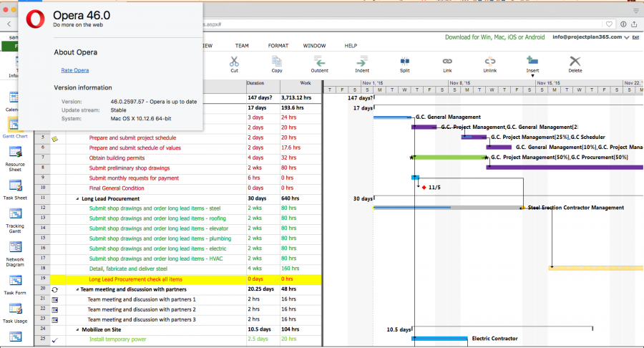Unlink tasks with the Unlink icon
The height and width of the screenshot is (348, 644).
pos(490,61)
